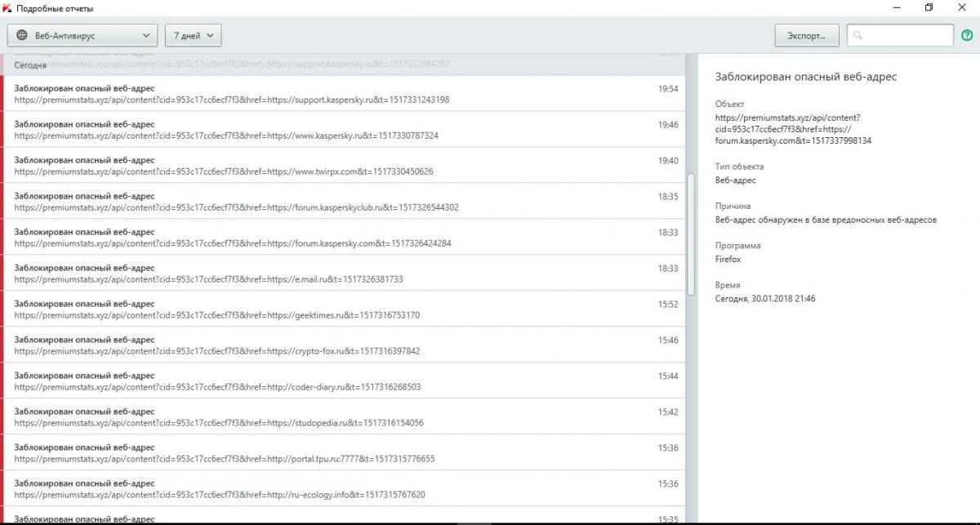Click the globe icon in component selector
Screen dimensions: 980x525
(x=22, y=36)
